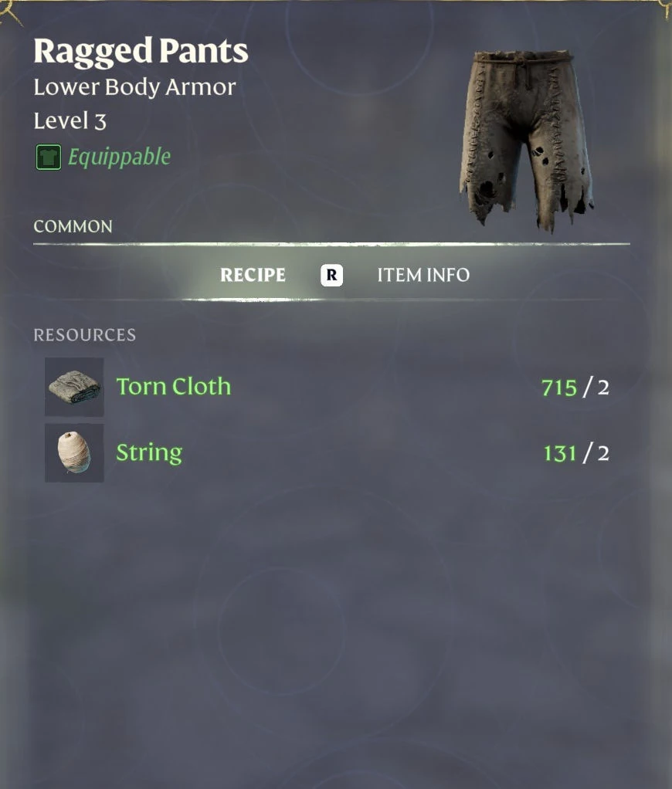Click the COMMON rarity label

click(73, 226)
